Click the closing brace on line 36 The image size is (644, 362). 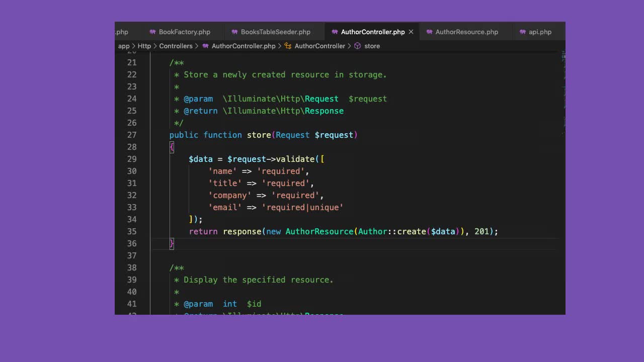pyautogui.click(x=172, y=243)
